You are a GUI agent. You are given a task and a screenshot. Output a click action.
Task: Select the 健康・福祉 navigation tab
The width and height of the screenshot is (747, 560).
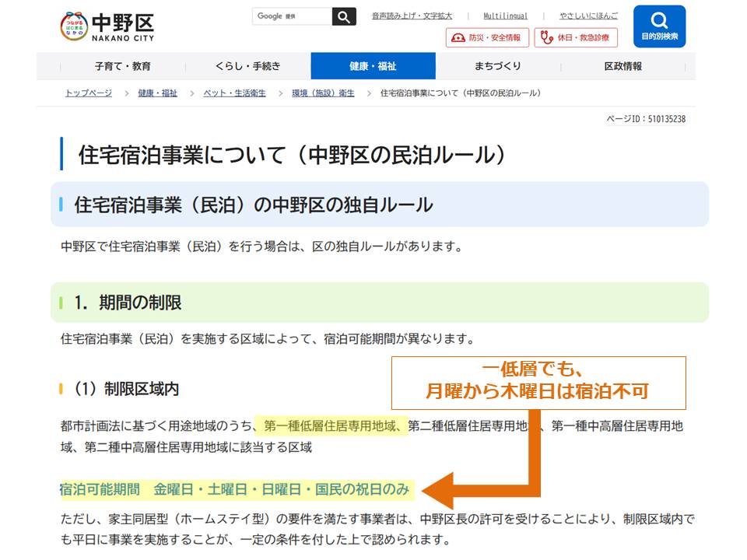coord(373,66)
